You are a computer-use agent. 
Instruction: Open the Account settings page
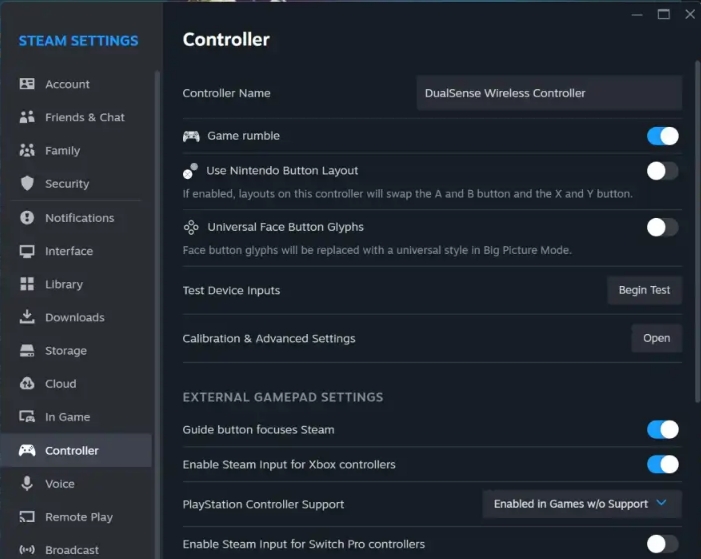(76, 84)
